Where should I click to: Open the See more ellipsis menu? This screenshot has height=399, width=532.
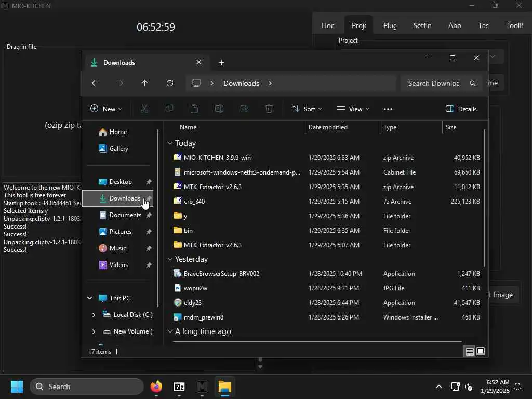coord(388,109)
